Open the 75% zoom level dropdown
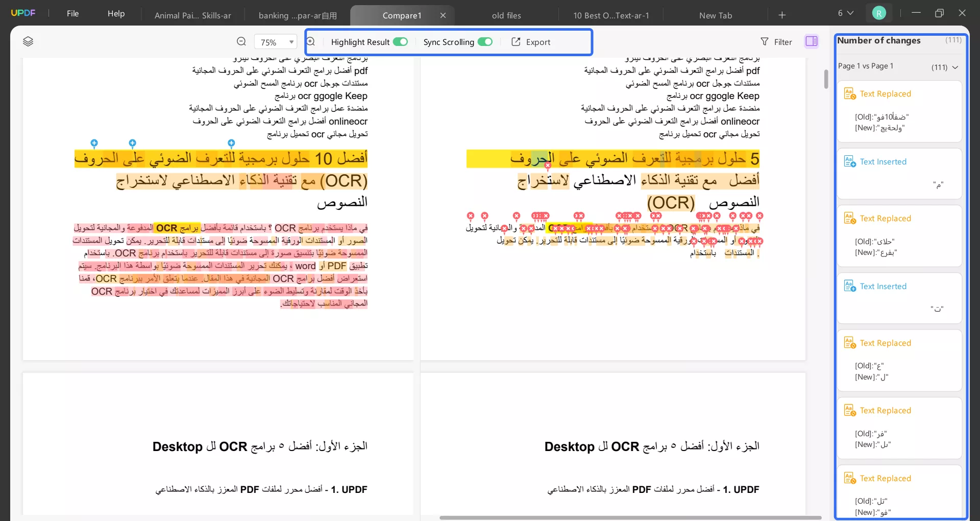The width and height of the screenshot is (980, 521). click(x=275, y=41)
